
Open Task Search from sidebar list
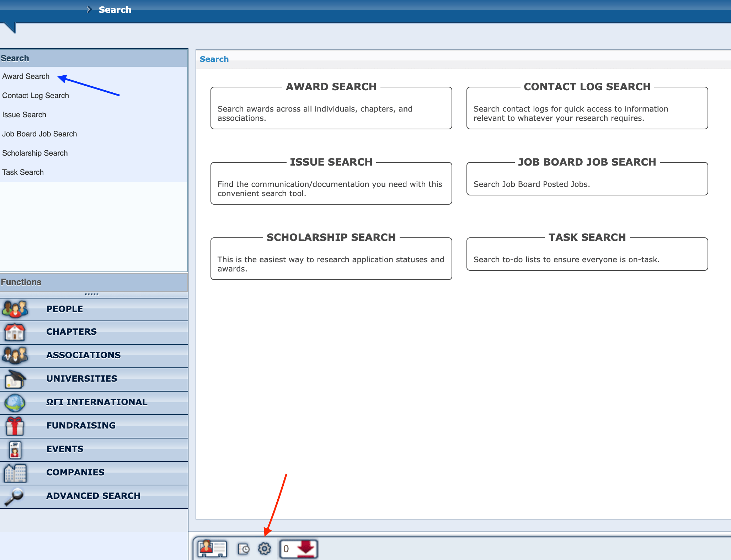(23, 172)
